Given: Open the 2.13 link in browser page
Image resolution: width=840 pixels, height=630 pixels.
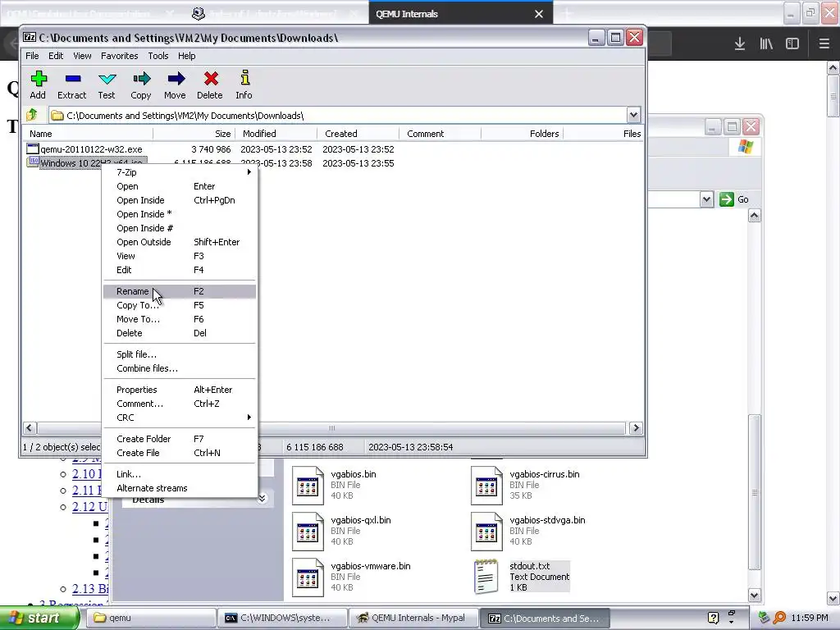Looking at the screenshot, I should pos(90,589).
